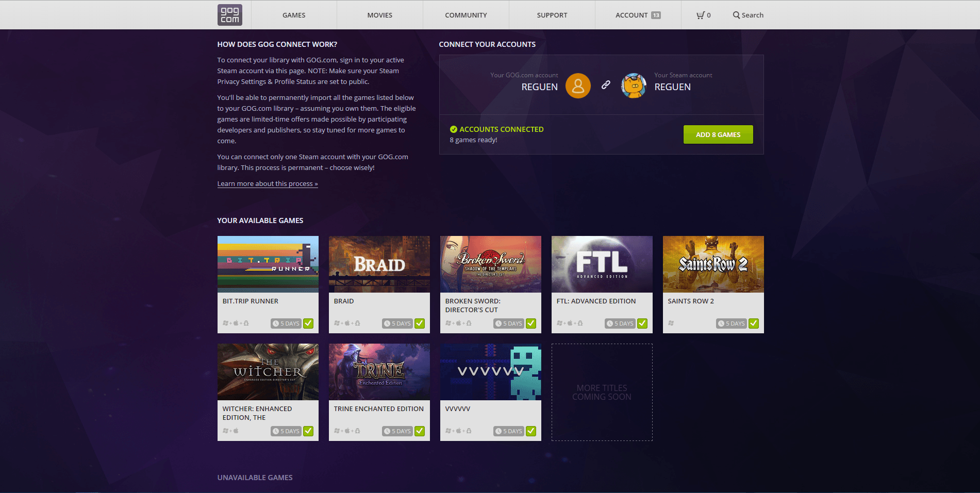Viewport: 980px width, 493px height.
Task: Open the Trine cover image
Action: (379, 372)
